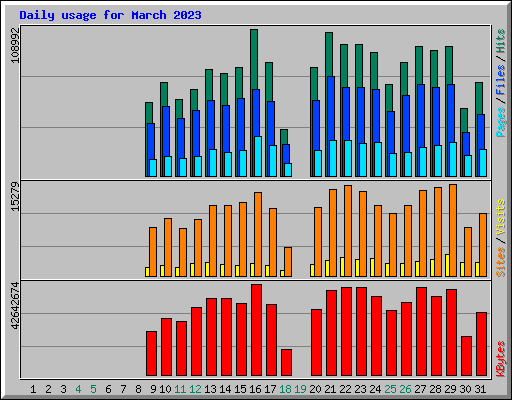Screen dimensions: 512x400
Task: Click the red KBytes bar for day 18
Action: [286, 362]
